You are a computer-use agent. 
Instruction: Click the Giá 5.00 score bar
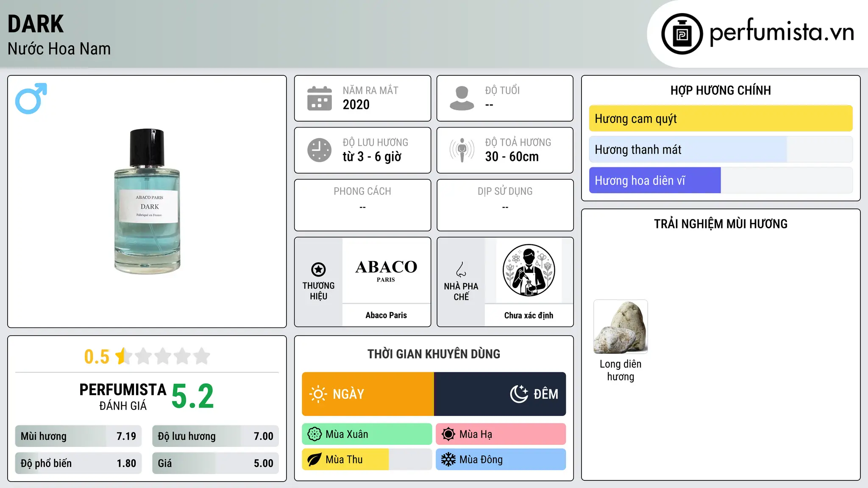click(215, 463)
